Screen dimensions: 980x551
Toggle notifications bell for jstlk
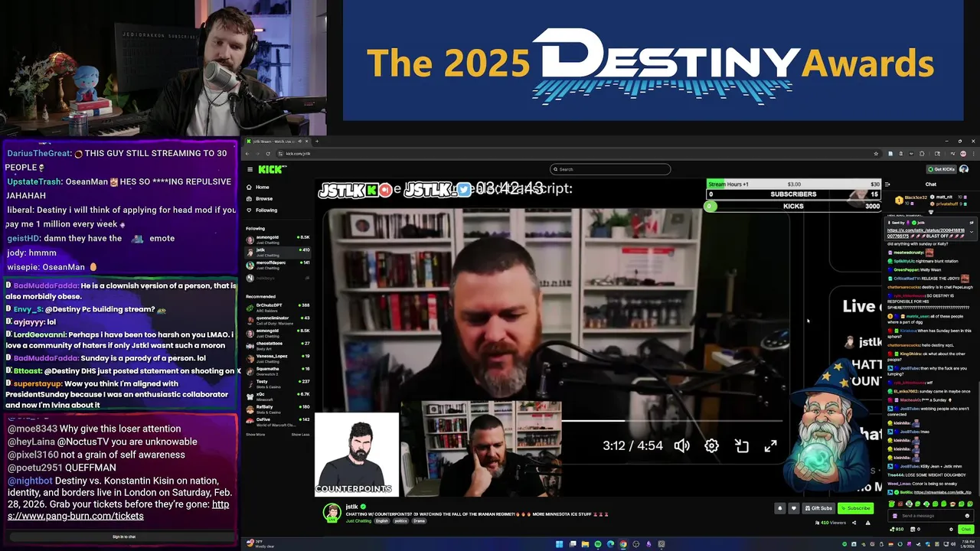[x=780, y=508]
